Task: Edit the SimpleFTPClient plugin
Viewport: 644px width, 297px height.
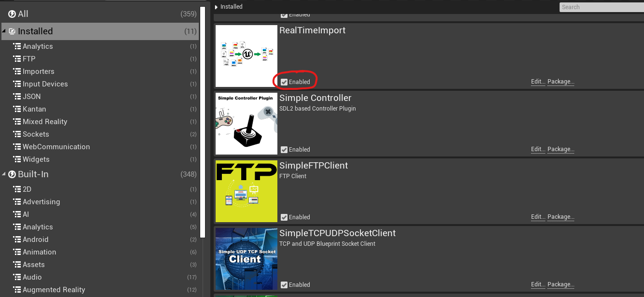Action: point(538,217)
